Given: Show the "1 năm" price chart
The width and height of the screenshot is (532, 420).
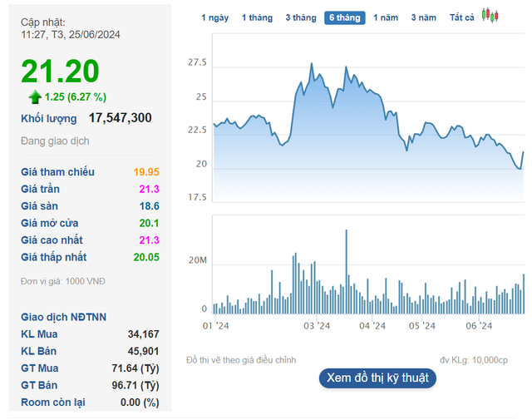Looking at the screenshot, I should click(x=386, y=17).
